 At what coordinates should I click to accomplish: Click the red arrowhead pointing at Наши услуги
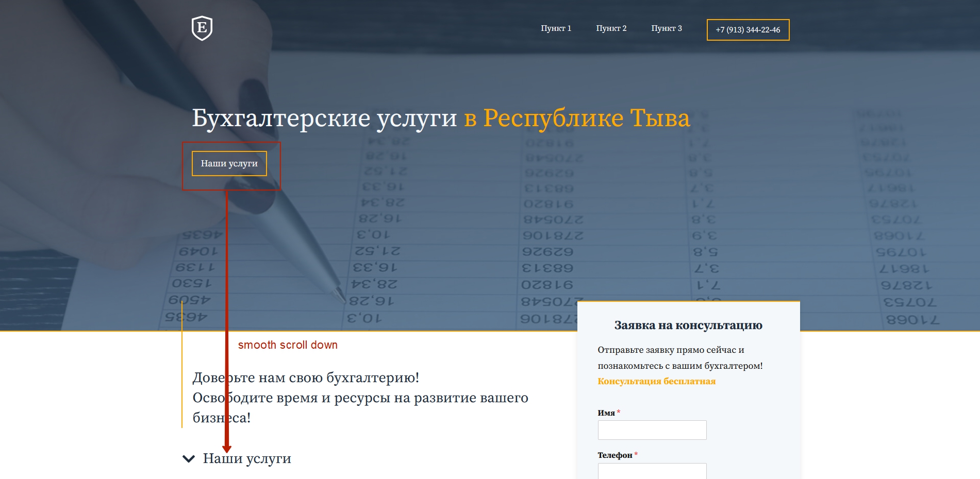point(227,449)
